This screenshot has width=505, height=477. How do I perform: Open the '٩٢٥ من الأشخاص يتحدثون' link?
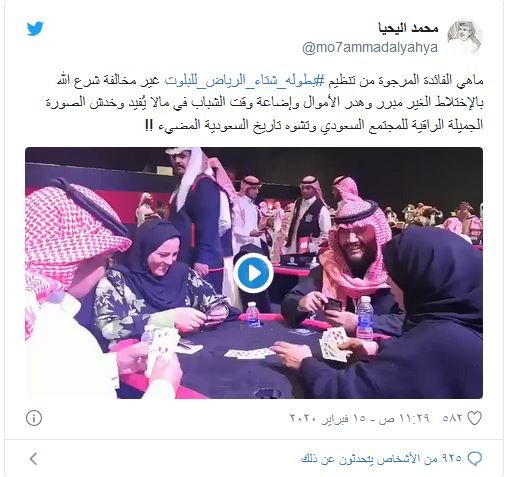381,459
